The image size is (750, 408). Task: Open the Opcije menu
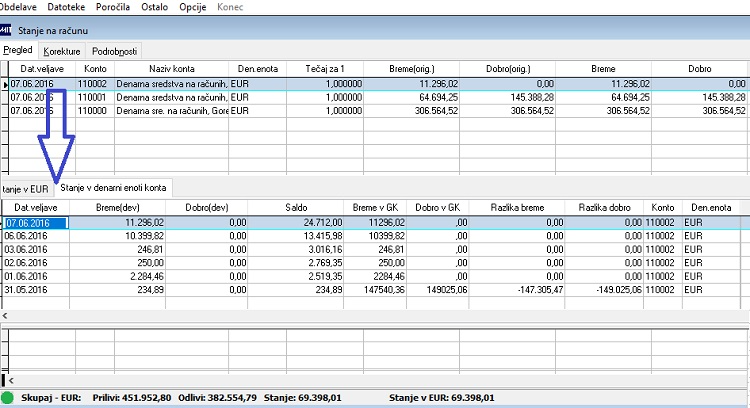193,7
